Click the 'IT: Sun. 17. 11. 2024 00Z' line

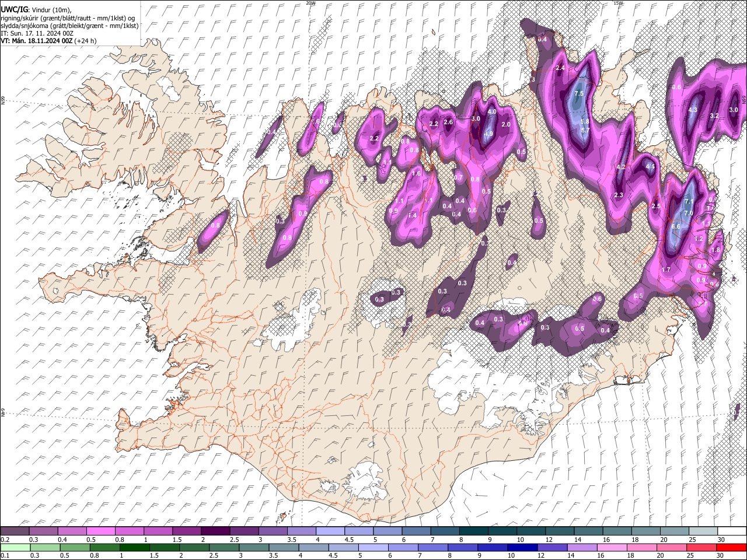[37, 33]
